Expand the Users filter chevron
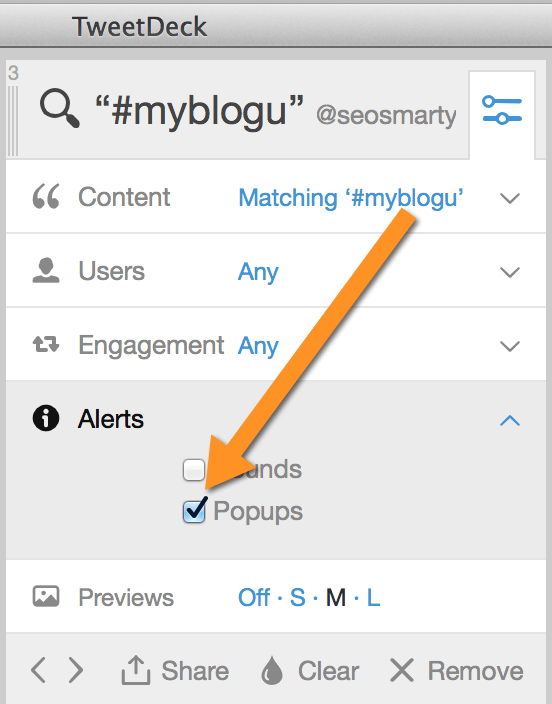The width and height of the screenshot is (552, 704). tap(510, 272)
